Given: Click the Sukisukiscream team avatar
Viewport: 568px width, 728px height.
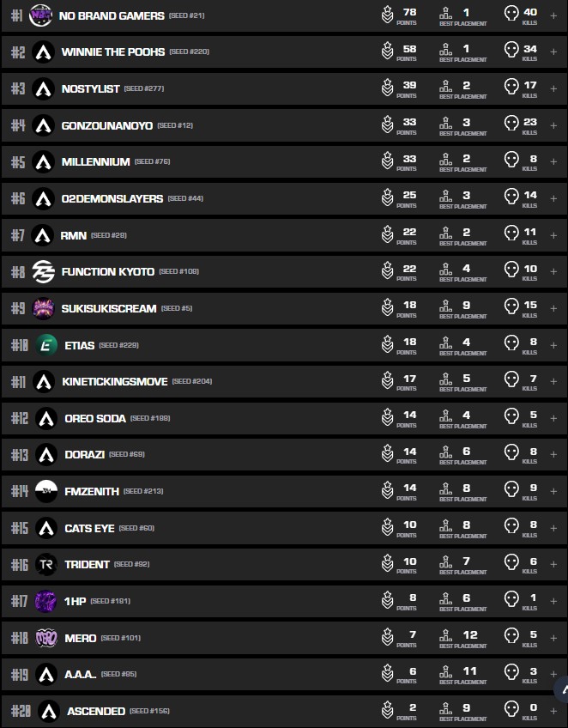Looking at the screenshot, I should (x=44, y=308).
